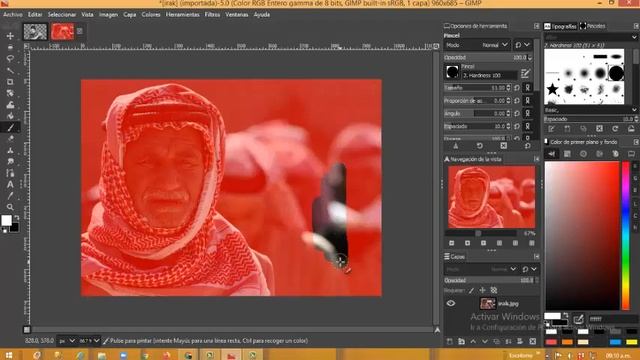Image resolution: width=640 pixels, height=360 pixels.
Task: Lower the layer in Capas panel
Action: [x=485, y=341]
